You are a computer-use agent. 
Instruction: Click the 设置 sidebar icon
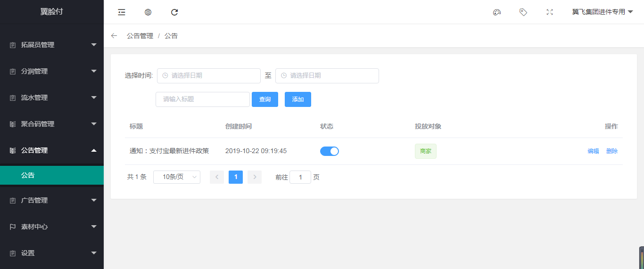click(13, 253)
